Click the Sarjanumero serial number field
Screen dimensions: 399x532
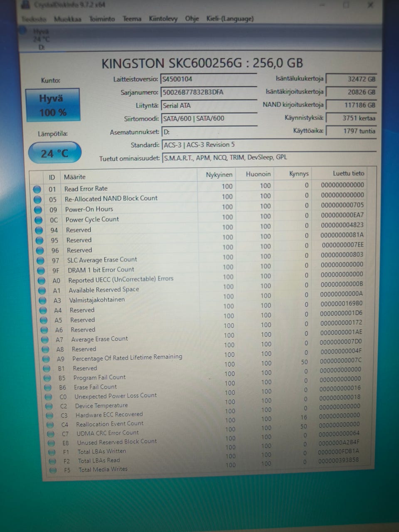pyautogui.click(x=209, y=92)
